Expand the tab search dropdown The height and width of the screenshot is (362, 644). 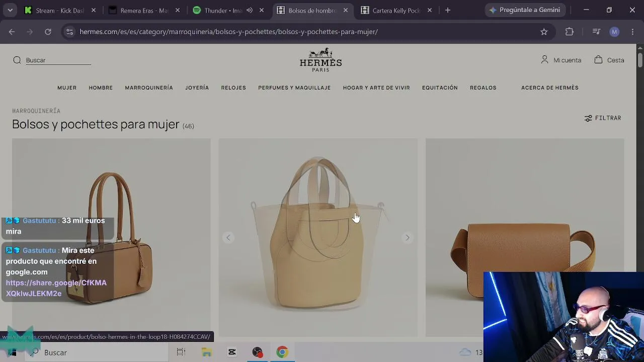click(10, 10)
